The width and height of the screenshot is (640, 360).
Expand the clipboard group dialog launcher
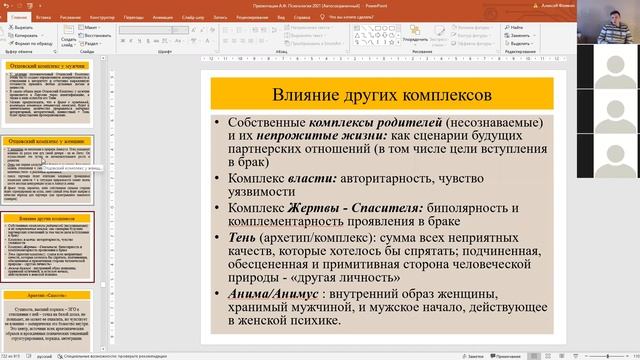click(55, 52)
